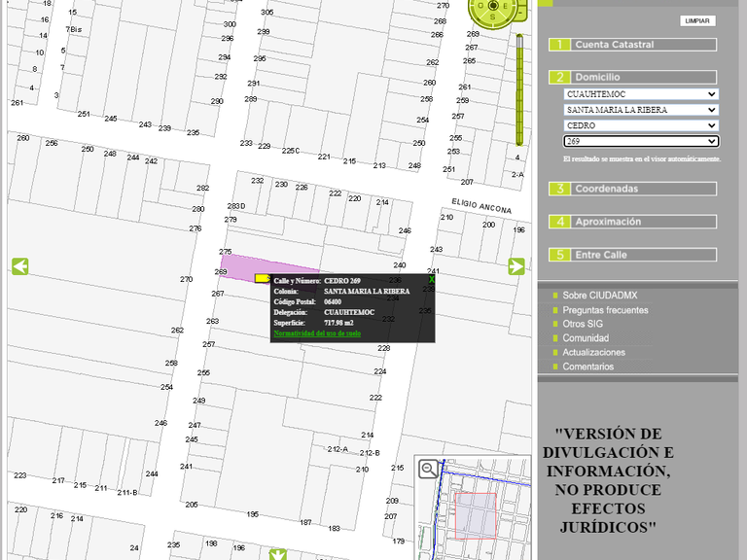Pan the map left with green arrow

(x=19, y=266)
